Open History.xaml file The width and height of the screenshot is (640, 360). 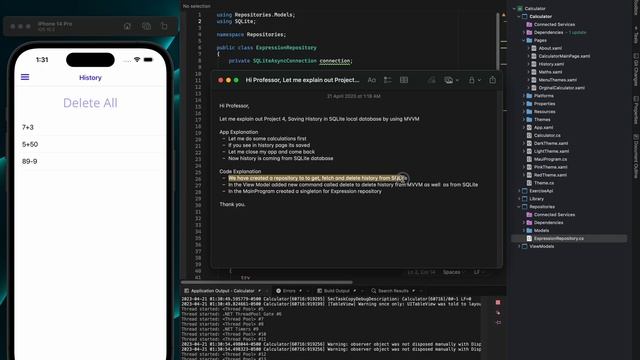[x=551, y=64]
